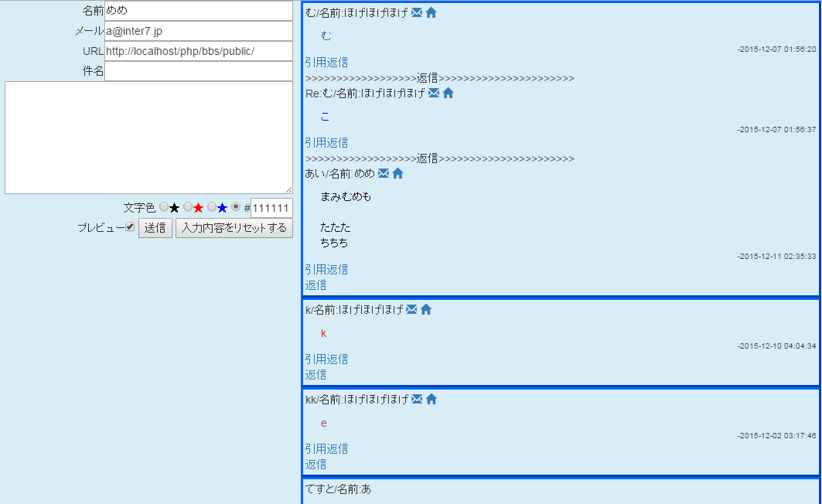Click 引用返信 under the k post
Screen dimensions: 822x504
click(326, 359)
